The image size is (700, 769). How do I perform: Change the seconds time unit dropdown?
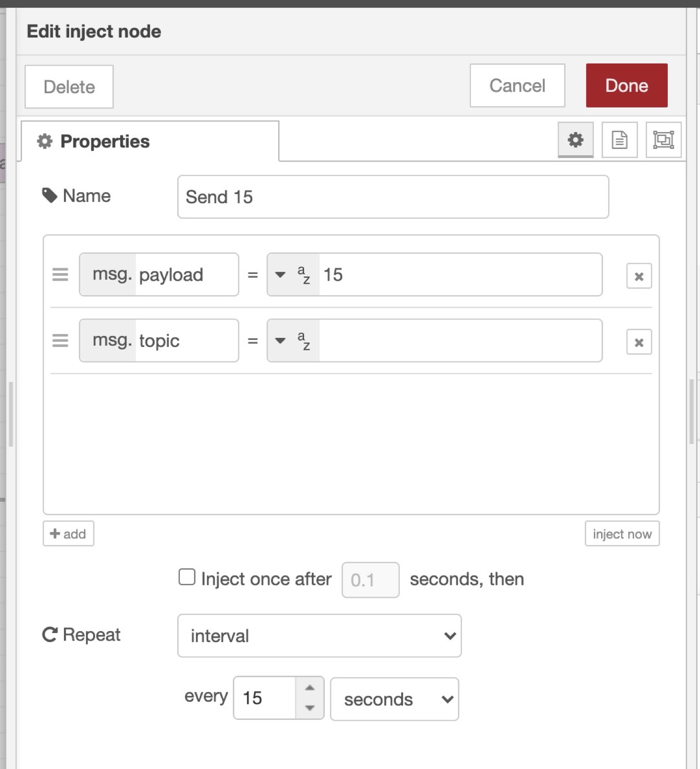(x=394, y=699)
